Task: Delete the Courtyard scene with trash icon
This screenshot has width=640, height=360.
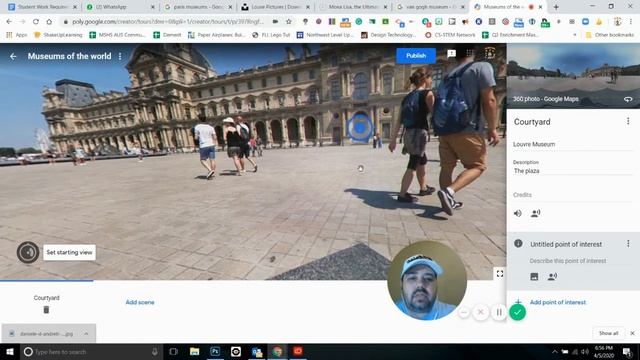Action: click(x=46, y=310)
